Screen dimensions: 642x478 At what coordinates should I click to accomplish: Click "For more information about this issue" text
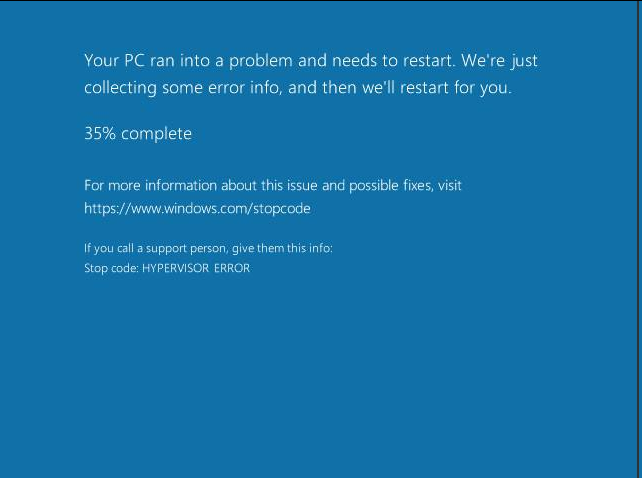click(192, 185)
